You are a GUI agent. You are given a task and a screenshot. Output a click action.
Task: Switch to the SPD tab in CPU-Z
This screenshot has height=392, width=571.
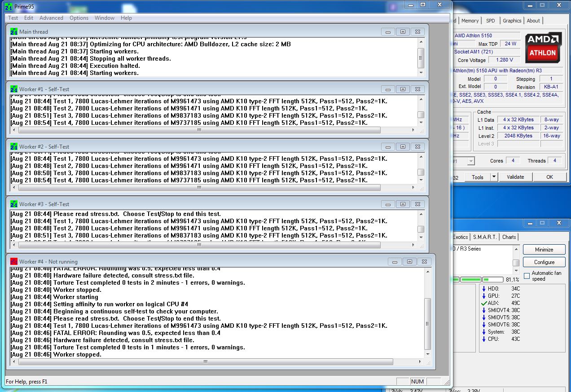[x=491, y=21]
